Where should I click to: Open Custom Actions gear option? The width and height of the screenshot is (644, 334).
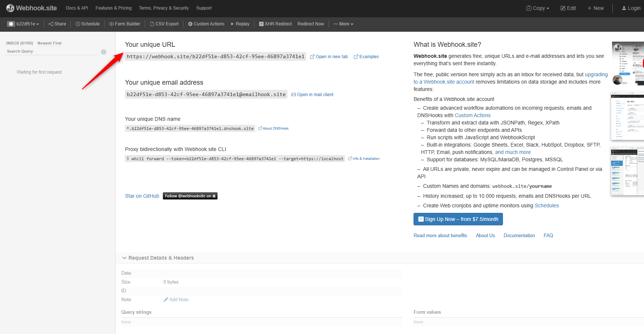click(206, 24)
